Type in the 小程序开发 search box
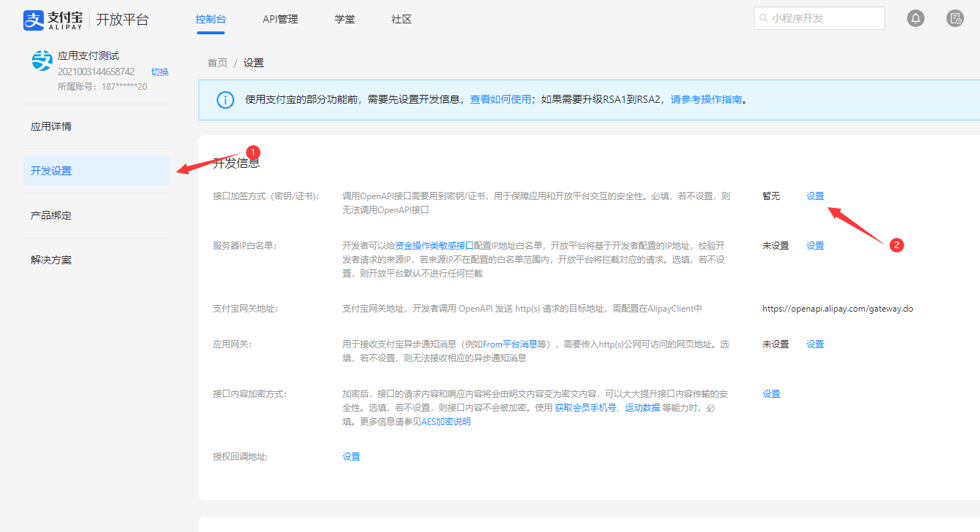 tap(825, 18)
